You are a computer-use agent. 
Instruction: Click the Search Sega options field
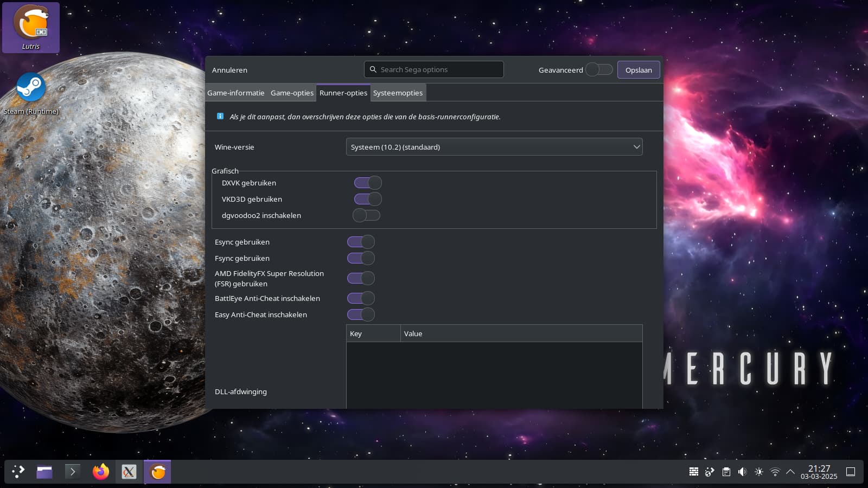click(434, 69)
